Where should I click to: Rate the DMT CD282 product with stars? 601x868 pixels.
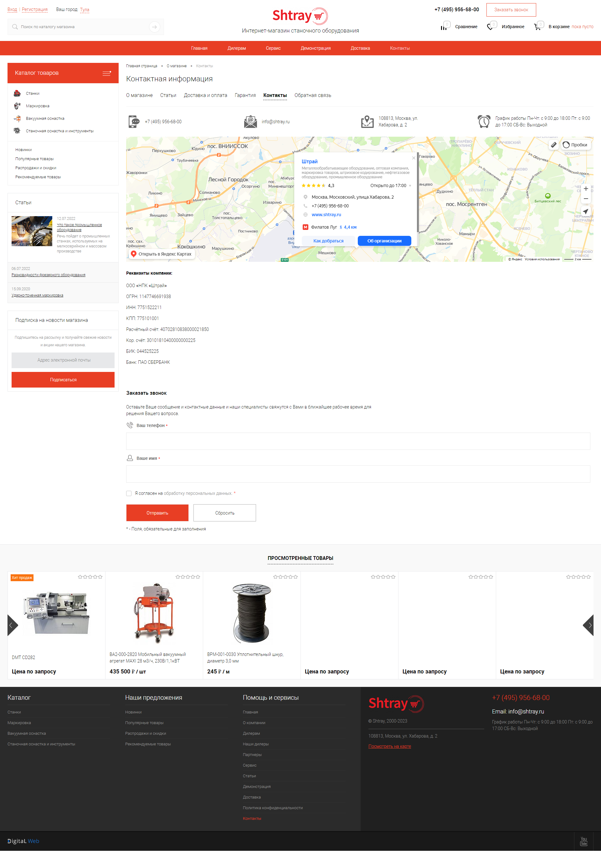click(x=90, y=577)
